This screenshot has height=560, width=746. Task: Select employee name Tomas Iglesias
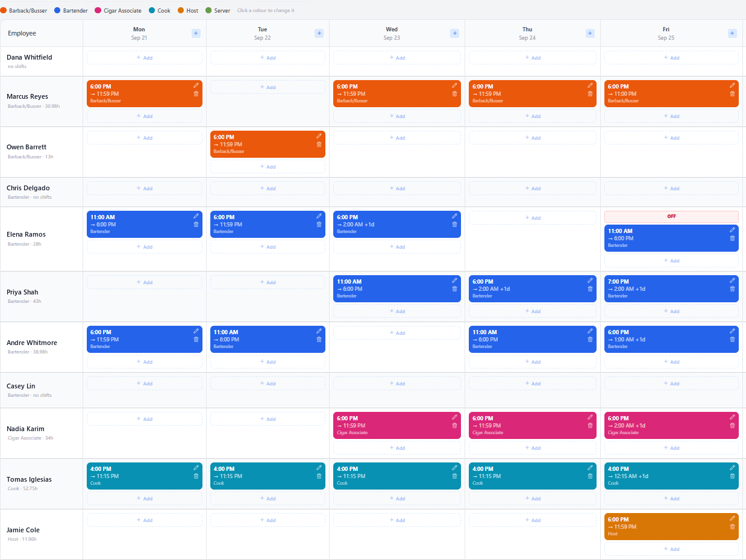pyautogui.click(x=29, y=479)
